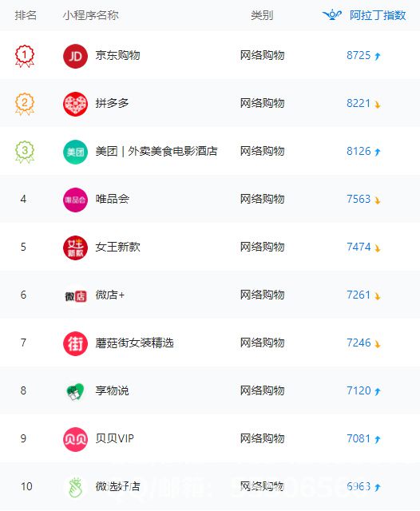The image size is (420, 511).
Task: Click the 微店 logo icon
Action: click(75, 296)
